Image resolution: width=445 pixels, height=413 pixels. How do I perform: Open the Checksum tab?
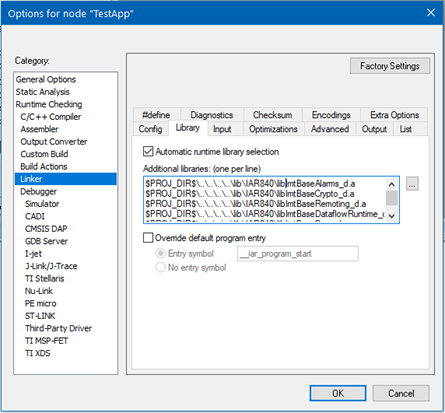(x=273, y=115)
